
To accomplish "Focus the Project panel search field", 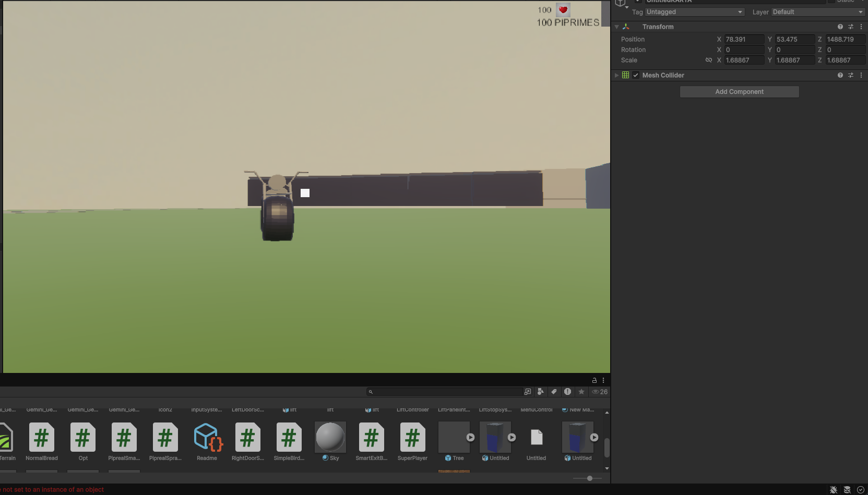I will tap(445, 392).
